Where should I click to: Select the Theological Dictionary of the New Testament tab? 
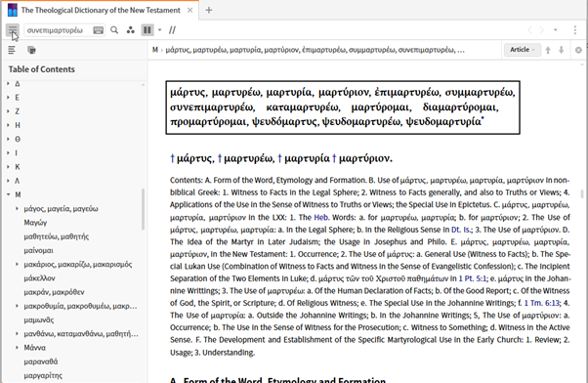[101, 10]
